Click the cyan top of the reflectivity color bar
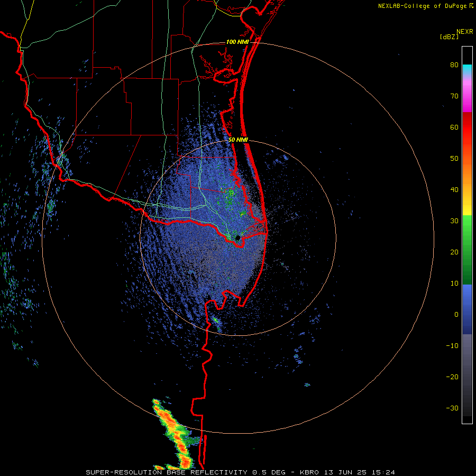The image size is (476, 476). point(467,69)
